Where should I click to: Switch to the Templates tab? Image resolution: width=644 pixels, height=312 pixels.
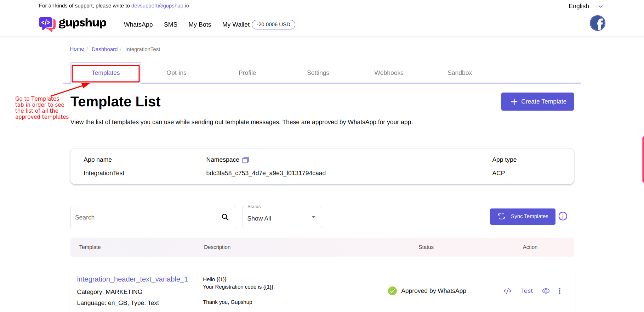[106, 73]
